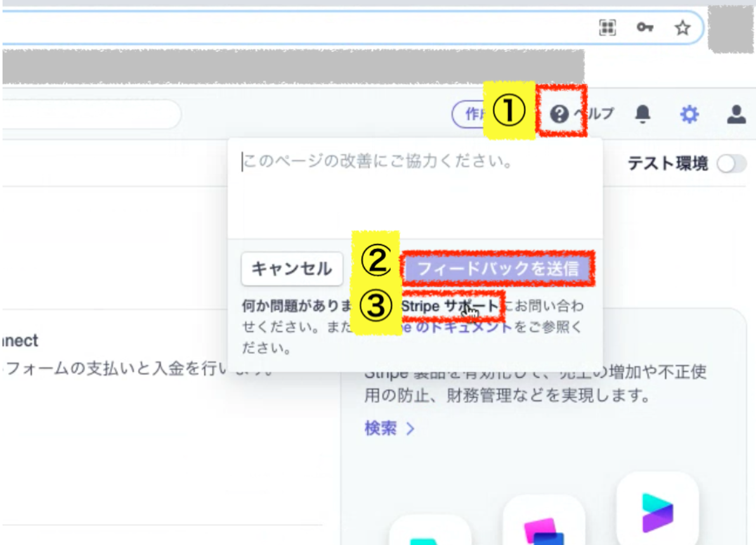Toggle the テスト環境 switch

pyautogui.click(x=731, y=164)
